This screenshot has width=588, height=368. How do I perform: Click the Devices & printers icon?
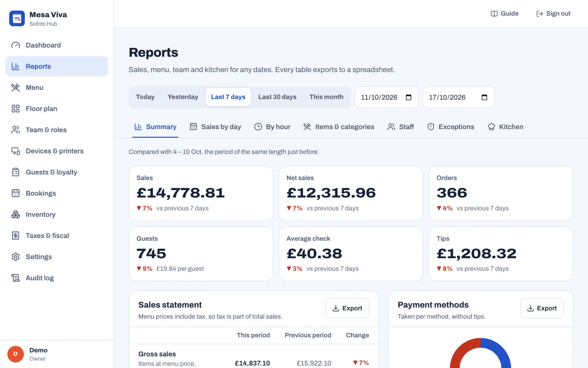coord(15,151)
